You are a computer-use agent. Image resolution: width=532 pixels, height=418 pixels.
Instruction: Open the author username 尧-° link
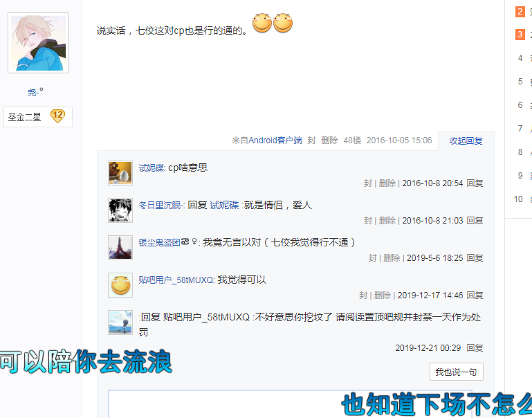click(35, 92)
